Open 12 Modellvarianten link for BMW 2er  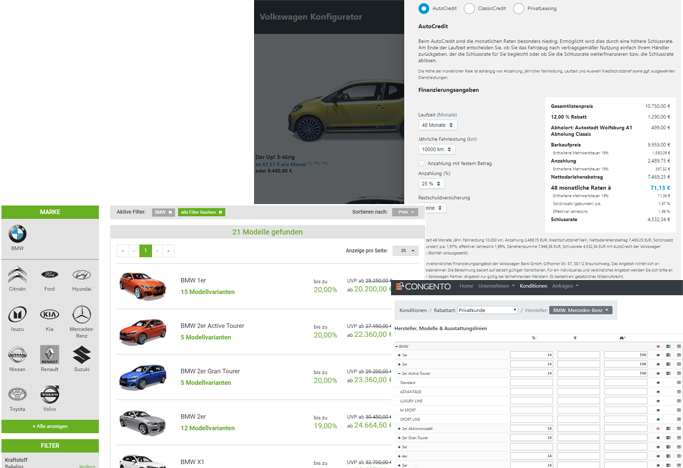point(208,428)
